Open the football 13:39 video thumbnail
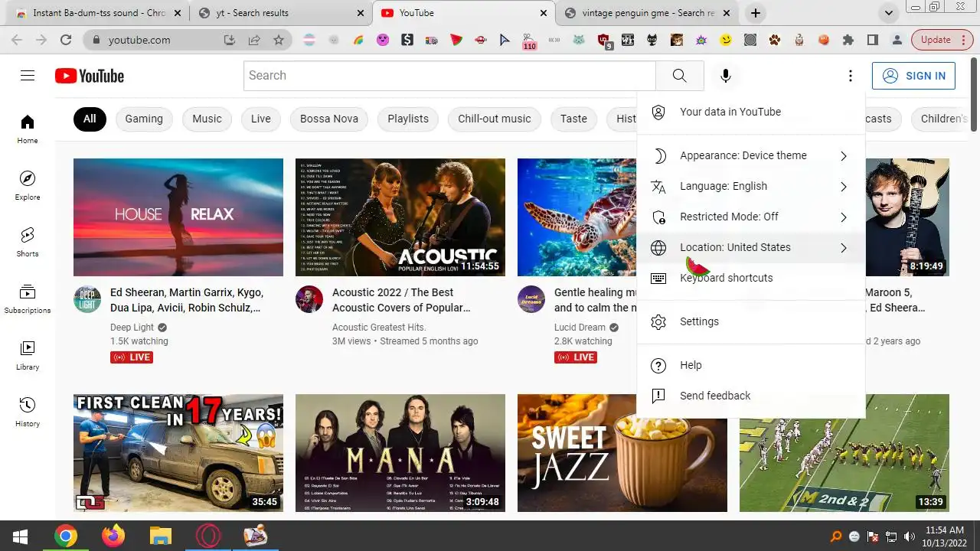This screenshot has height=551, width=980. click(844, 453)
